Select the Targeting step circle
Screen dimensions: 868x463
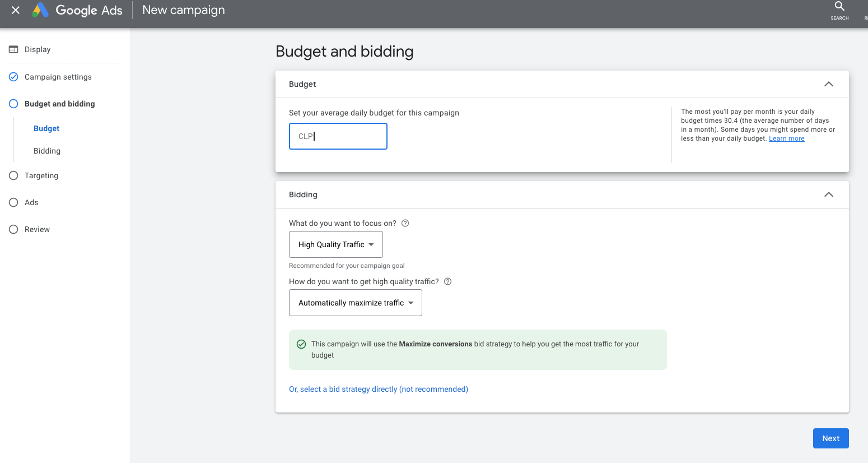13,175
